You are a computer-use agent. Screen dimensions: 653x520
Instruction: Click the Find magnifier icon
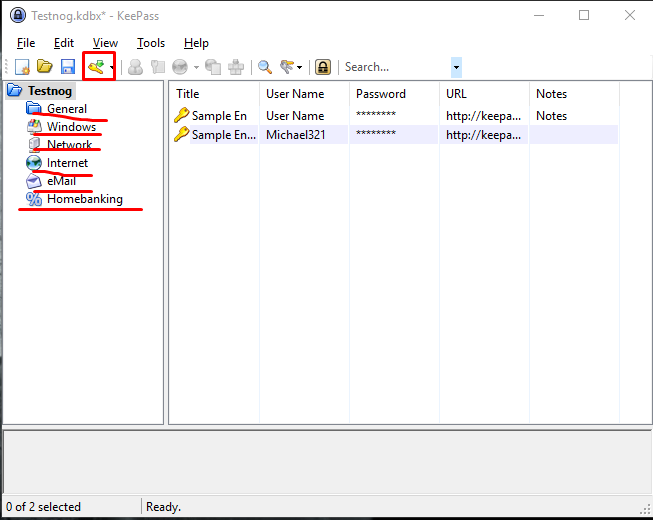click(x=265, y=67)
